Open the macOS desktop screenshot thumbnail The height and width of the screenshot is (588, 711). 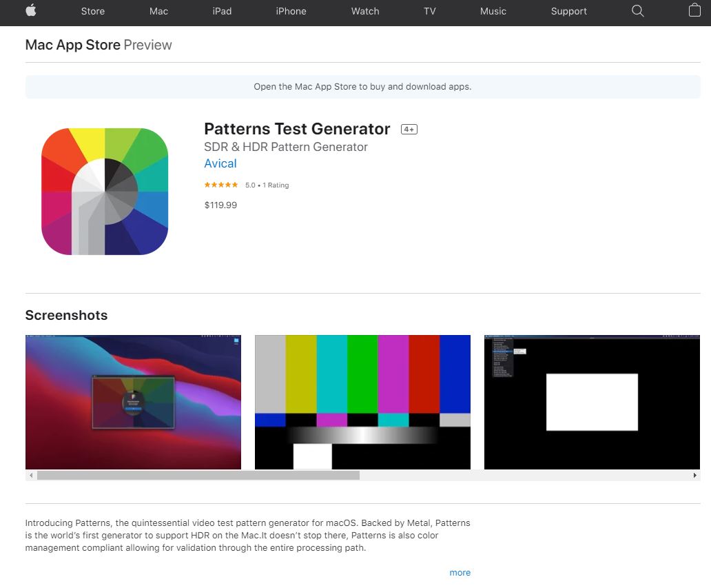coord(134,402)
